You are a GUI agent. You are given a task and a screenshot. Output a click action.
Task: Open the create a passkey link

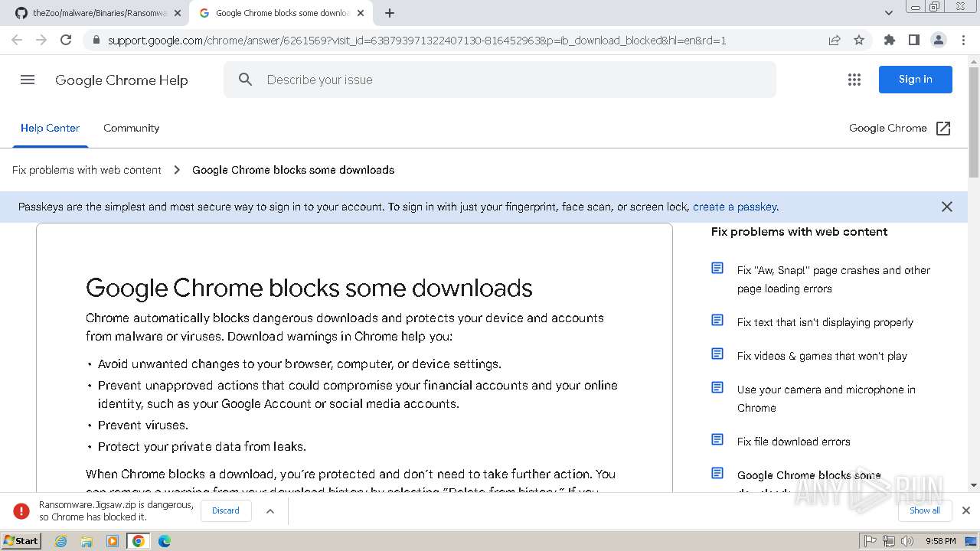pyautogui.click(x=735, y=207)
